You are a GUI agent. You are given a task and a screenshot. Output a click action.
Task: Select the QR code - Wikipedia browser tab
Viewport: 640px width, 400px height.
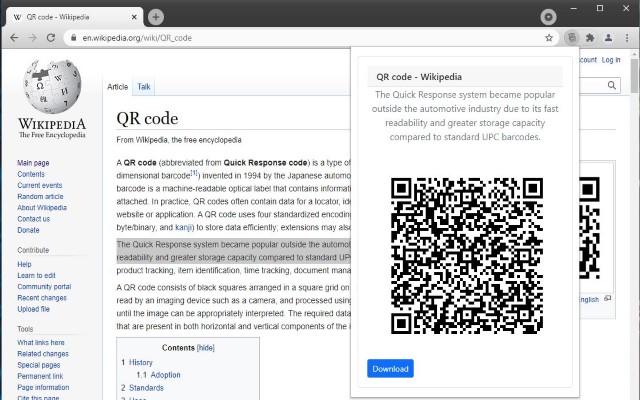74,17
